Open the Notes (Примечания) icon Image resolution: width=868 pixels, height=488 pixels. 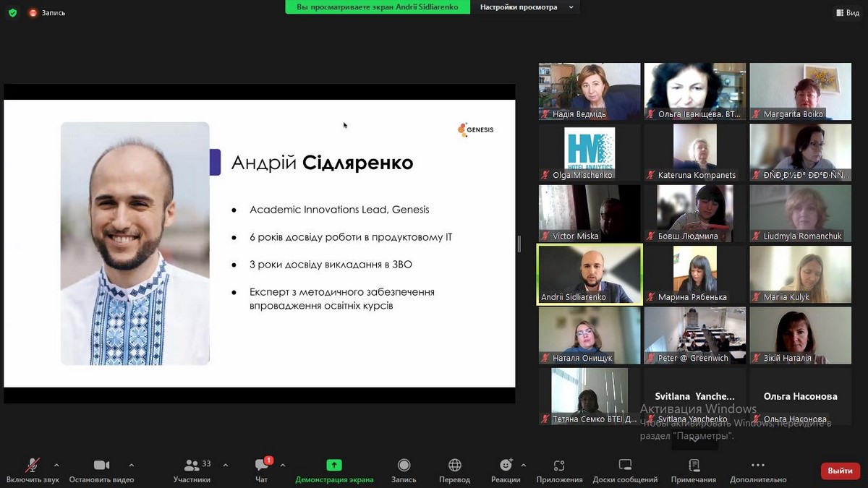point(694,466)
